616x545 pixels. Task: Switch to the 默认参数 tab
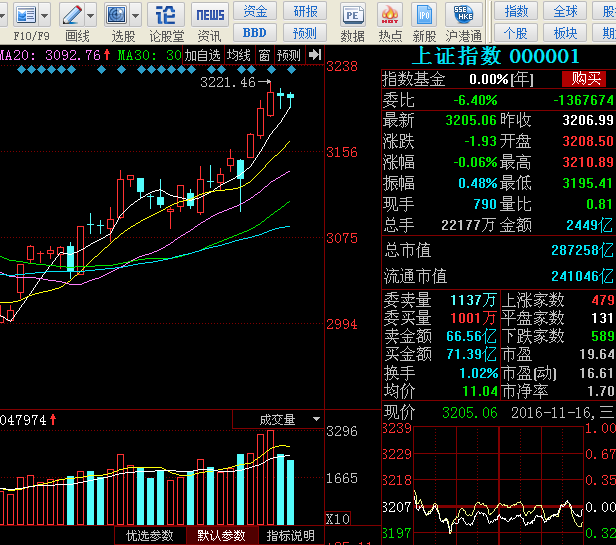222,536
